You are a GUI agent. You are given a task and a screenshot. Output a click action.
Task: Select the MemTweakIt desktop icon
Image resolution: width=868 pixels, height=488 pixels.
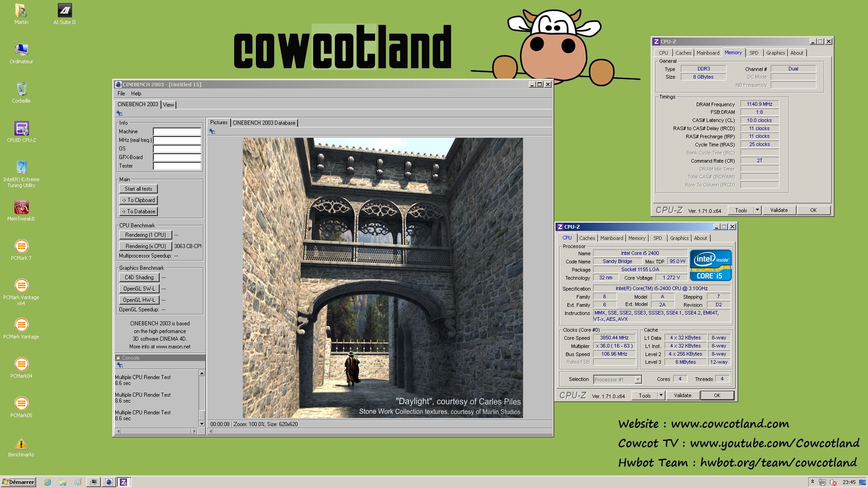point(21,210)
